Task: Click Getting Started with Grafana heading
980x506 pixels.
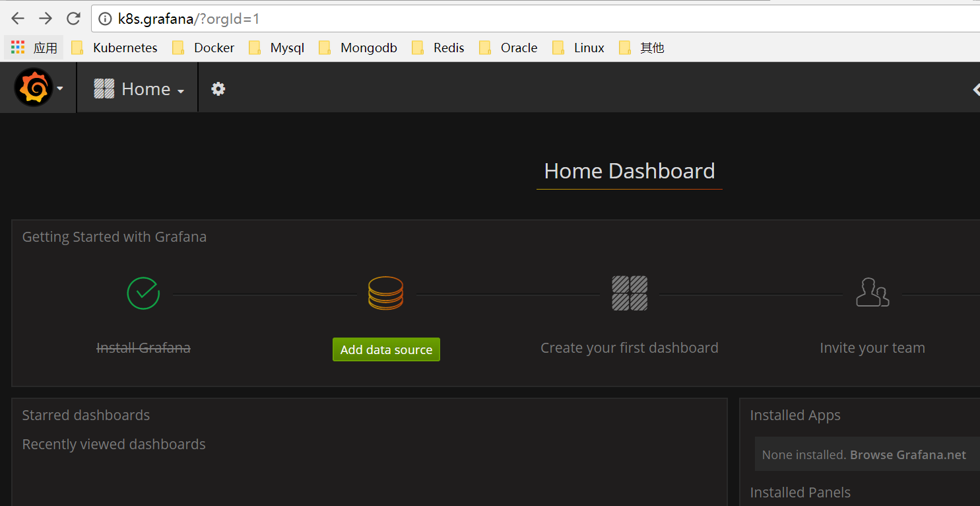Action: [x=114, y=236]
